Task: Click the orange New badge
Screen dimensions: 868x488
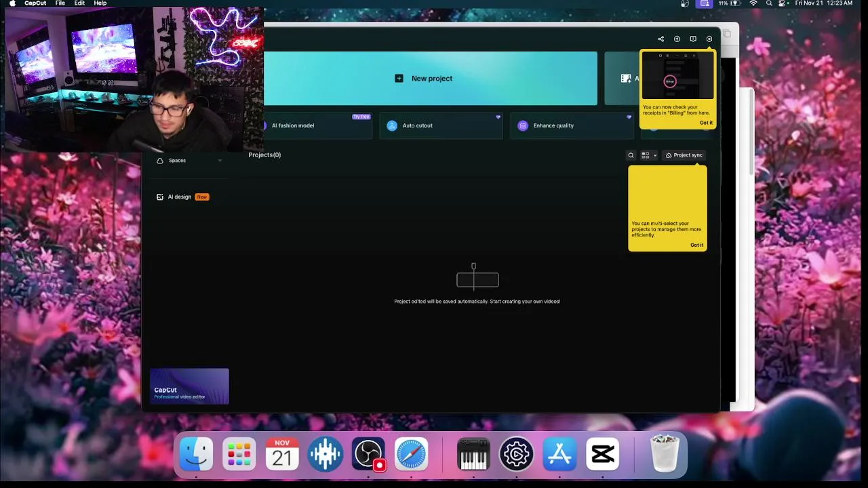Action: click(201, 197)
